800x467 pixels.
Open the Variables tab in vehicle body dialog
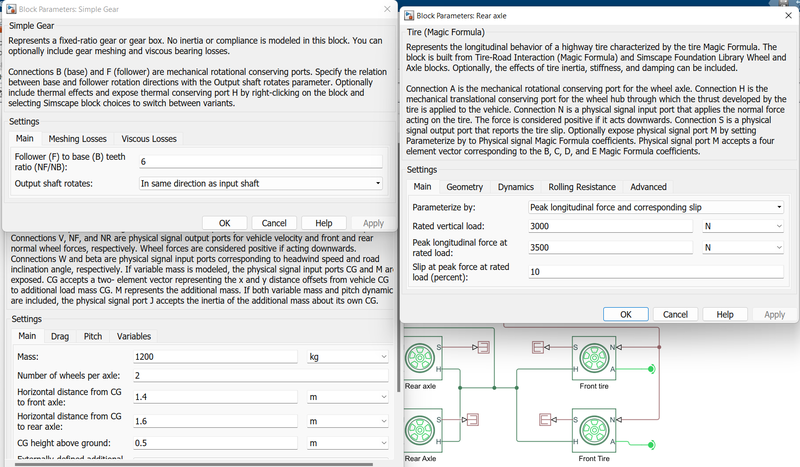click(x=134, y=336)
